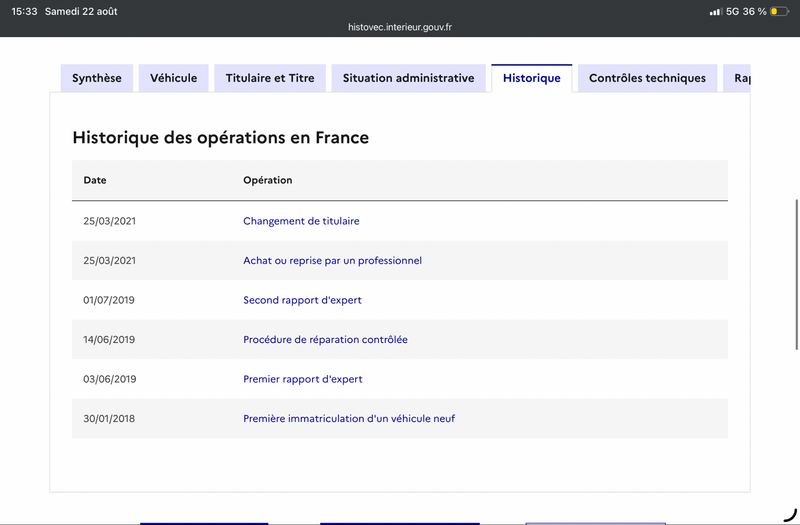The image size is (800, 525).
Task: Select the date 03/06/2019
Action: click(x=110, y=379)
